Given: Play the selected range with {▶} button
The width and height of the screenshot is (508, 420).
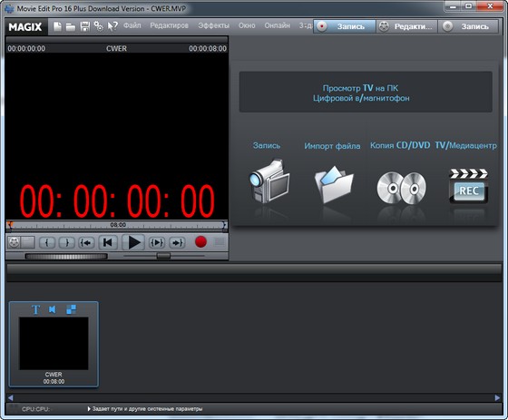Looking at the screenshot, I should pos(156,243).
